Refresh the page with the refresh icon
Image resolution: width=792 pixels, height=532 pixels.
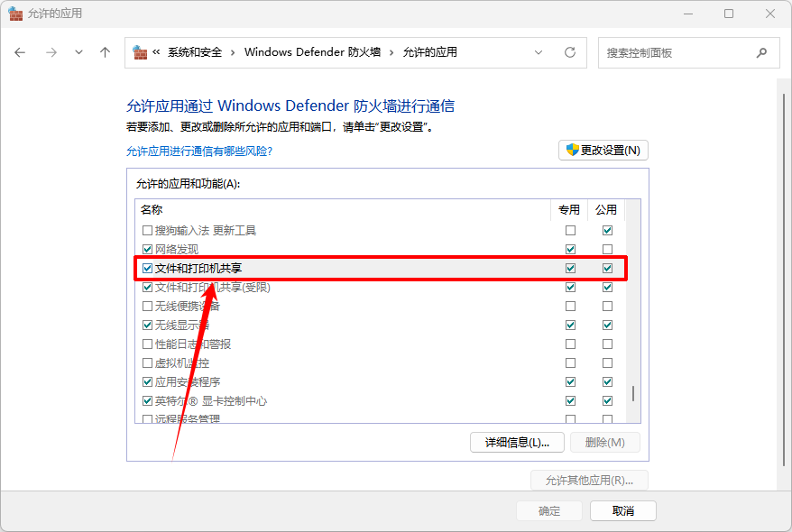click(x=570, y=52)
